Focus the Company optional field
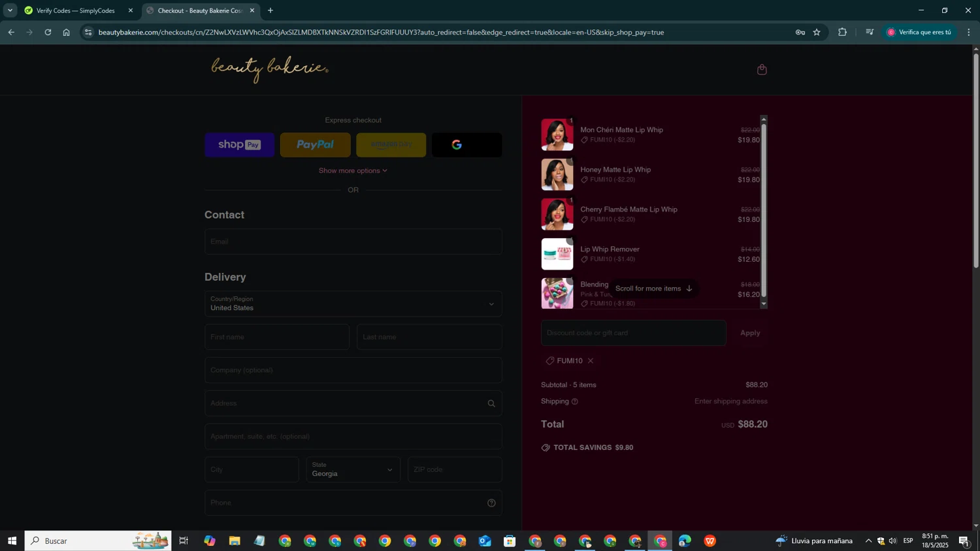The image size is (980, 551). (353, 370)
